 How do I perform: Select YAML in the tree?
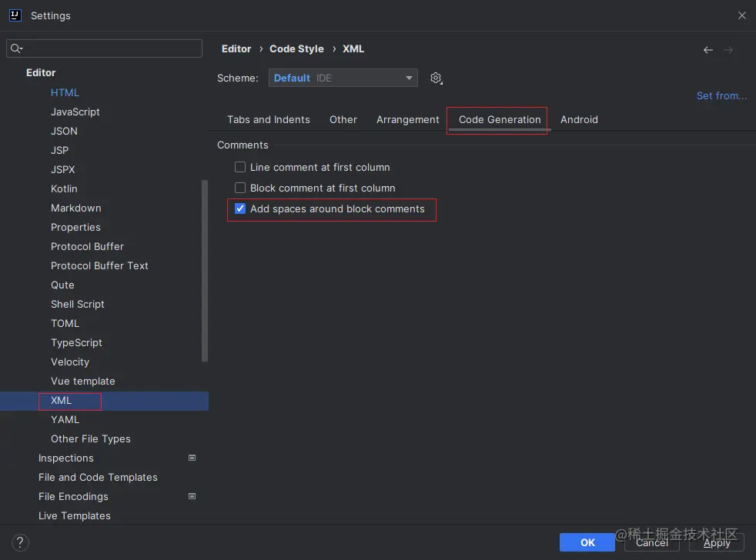tap(65, 420)
